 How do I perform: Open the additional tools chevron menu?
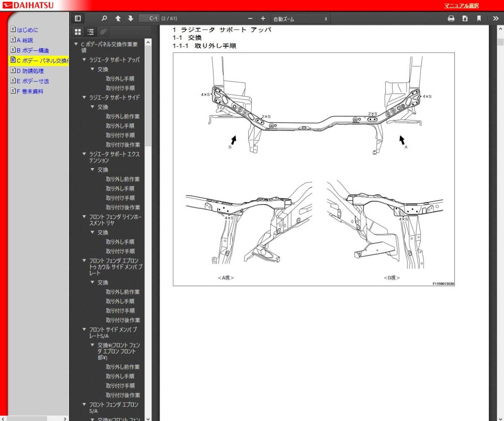pos(496,18)
